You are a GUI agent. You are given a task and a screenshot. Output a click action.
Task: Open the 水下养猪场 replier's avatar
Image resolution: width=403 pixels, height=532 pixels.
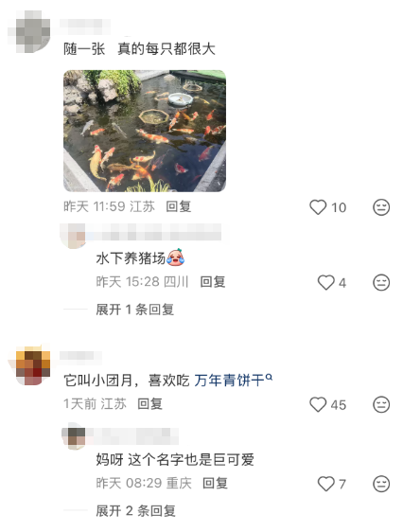pos(73,236)
